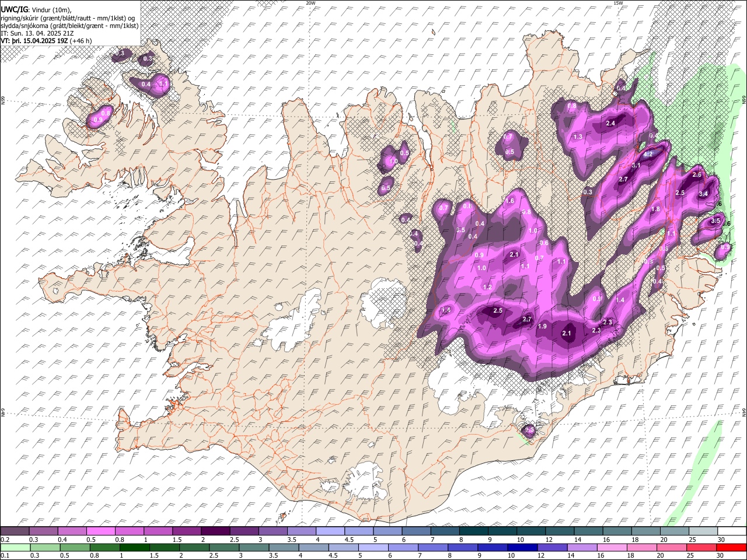Pick the upper legend swatch starting at 1.5

(187, 531)
